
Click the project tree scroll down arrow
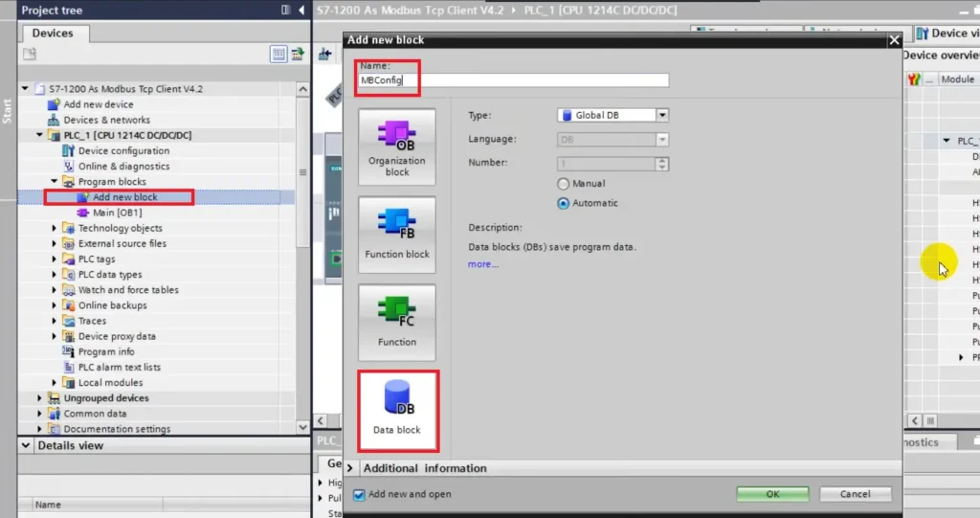coord(302,428)
